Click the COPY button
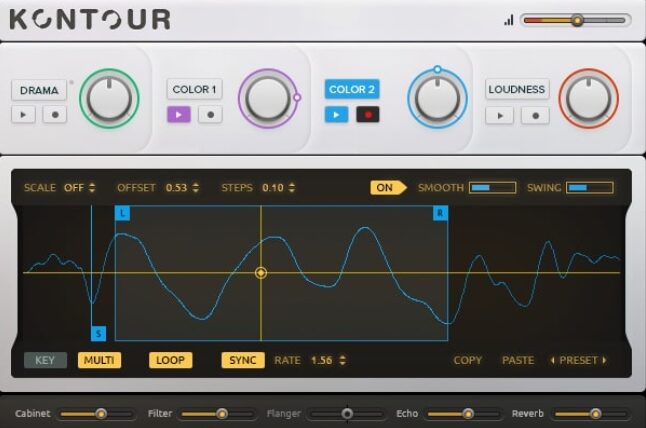 click(x=467, y=360)
